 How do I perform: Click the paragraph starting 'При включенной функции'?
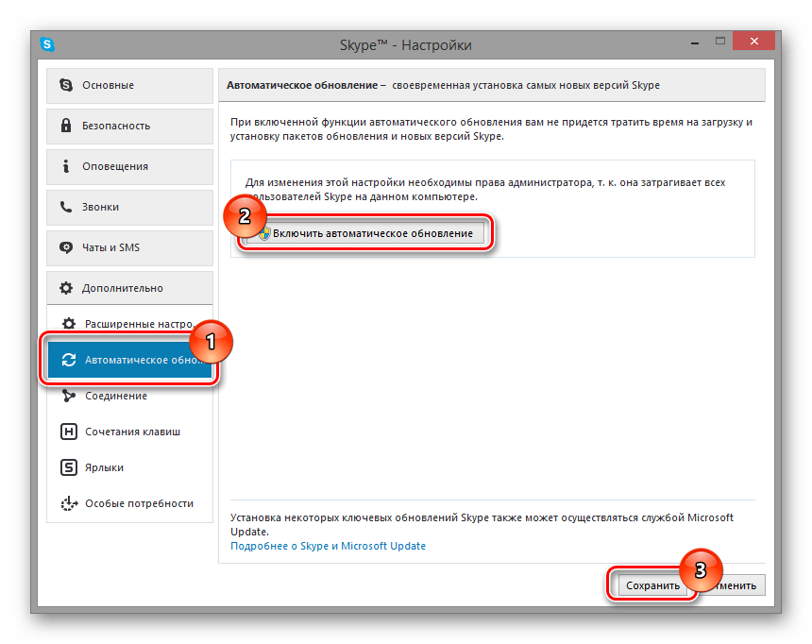491,129
